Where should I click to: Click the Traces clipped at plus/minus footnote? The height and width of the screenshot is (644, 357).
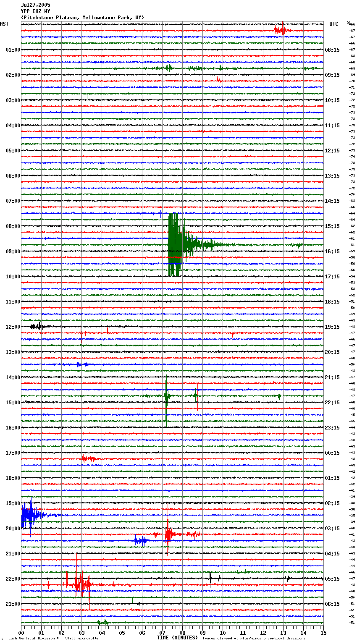coord(254,638)
